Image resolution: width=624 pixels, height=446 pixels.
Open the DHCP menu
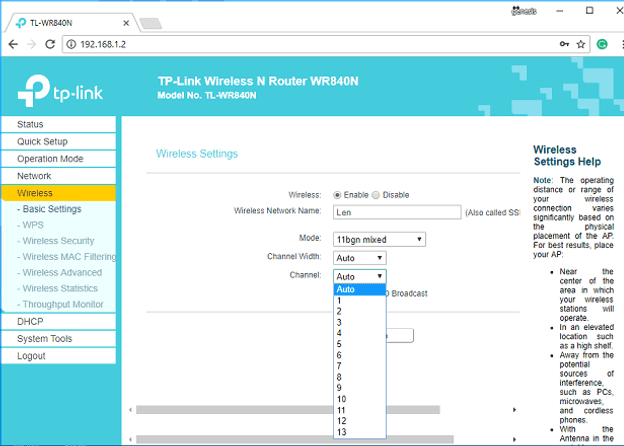click(58, 321)
